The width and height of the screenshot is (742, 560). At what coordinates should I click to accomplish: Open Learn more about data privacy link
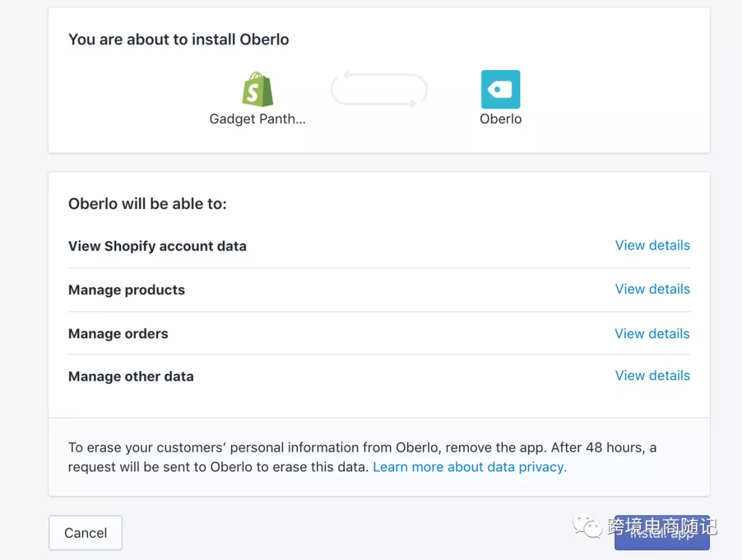[469, 467]
